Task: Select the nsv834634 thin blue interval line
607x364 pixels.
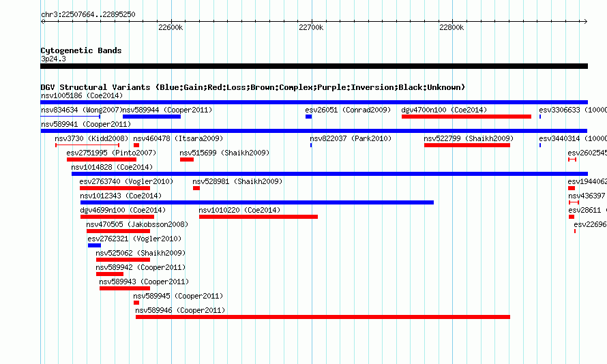Action: coord(70,117)
